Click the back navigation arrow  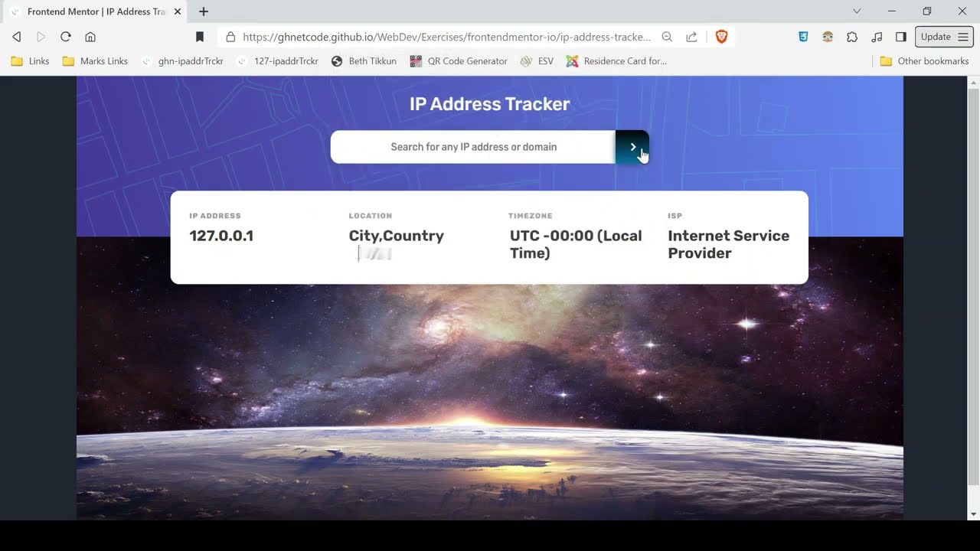[17, 37]
